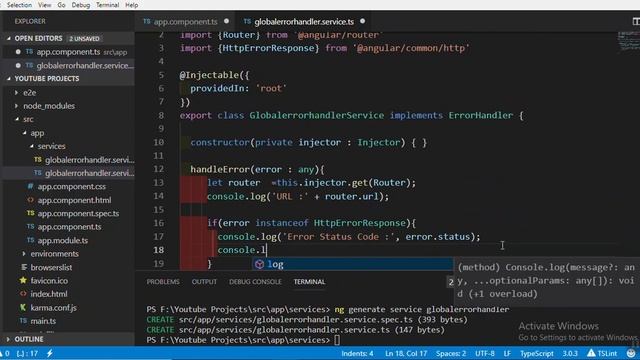This screenshot has width=640, height=360.
Task: Click unsaved dot on app.component.ts tab
Action: click(227, 21)
